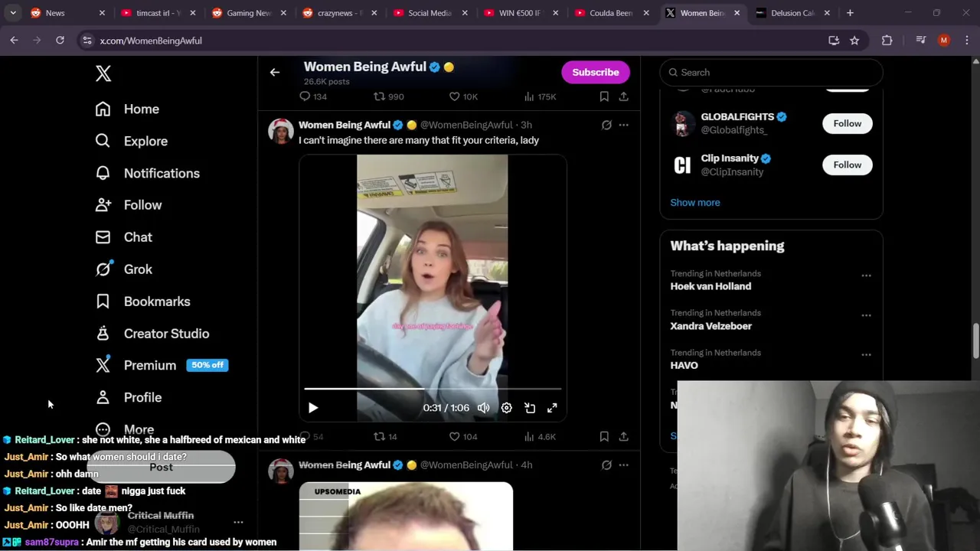
Task: Toggle video picture-in-picture mode
Action: tap(530, 408)
